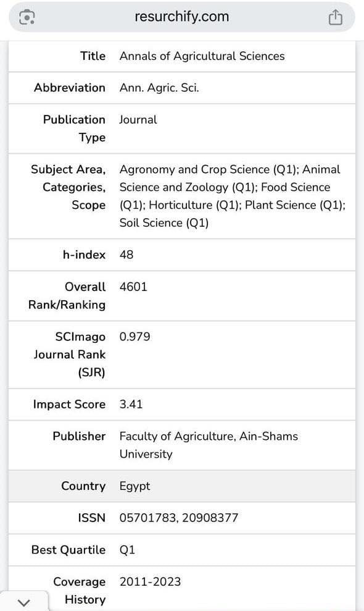The width and height of the screenshot is (364, 611).
Task: Select the highlighted Country row Egypt
Action: coord(182,486)
